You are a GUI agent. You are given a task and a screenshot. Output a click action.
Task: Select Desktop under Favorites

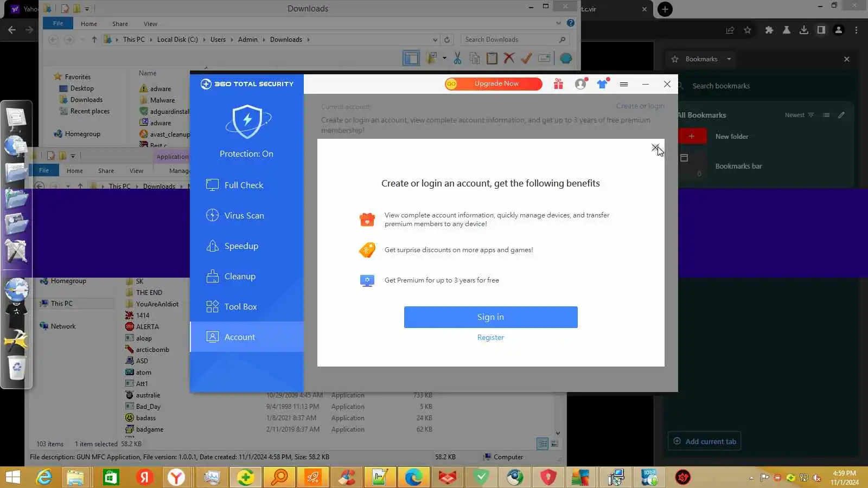82,88
